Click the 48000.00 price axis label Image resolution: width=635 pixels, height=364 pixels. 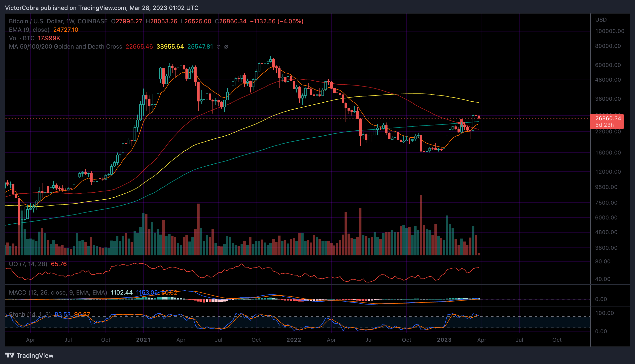(x=608, y=80)
